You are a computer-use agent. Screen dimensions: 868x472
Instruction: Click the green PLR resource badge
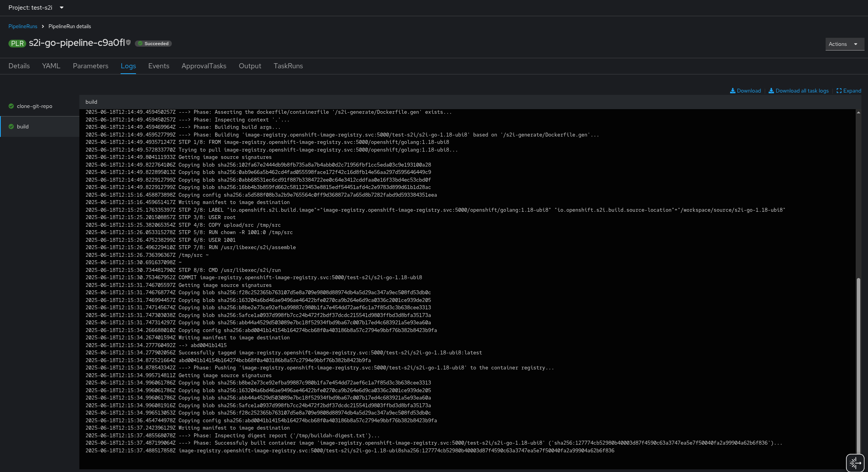point(17,43)
